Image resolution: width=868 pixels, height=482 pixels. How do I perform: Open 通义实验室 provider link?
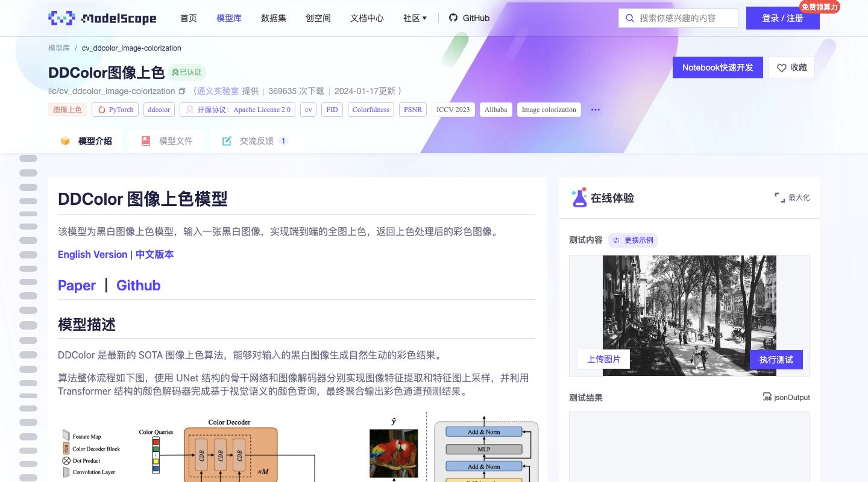[x=218, y=91]
